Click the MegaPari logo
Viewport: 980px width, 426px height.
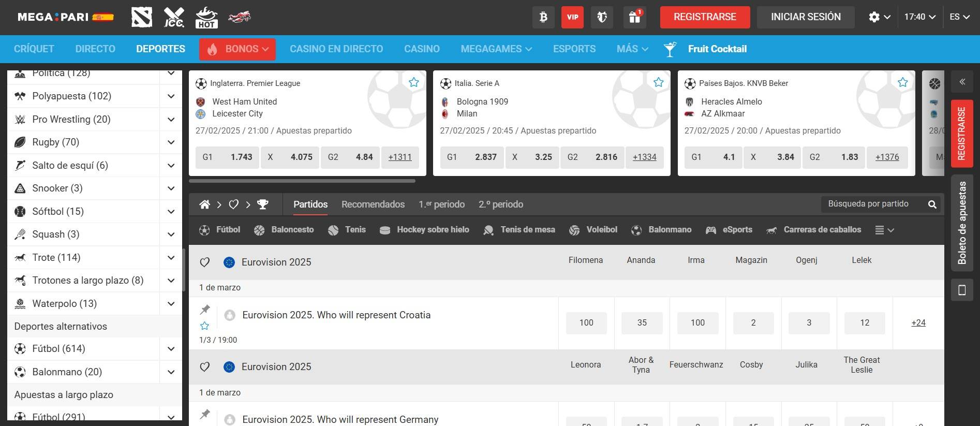[66, 17]
